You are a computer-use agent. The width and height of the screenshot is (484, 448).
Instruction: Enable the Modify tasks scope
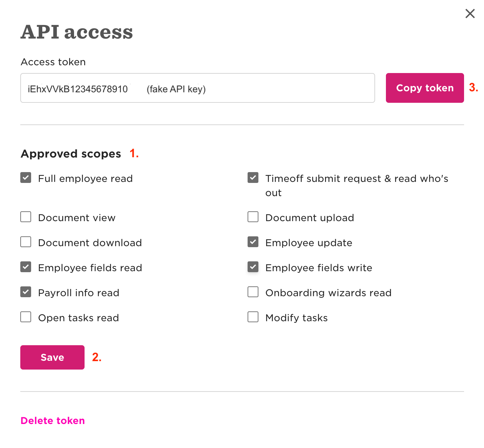pyautogui.click(x=253, y=317)
